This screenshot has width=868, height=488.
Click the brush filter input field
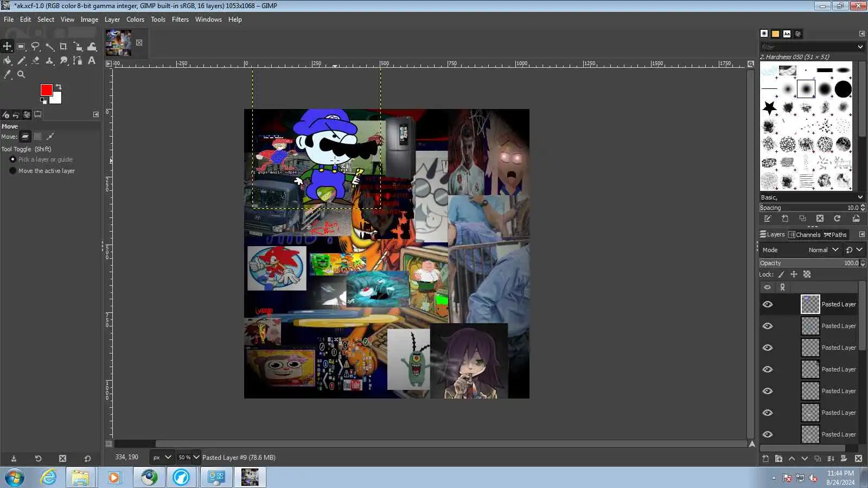tap(807, 47)
